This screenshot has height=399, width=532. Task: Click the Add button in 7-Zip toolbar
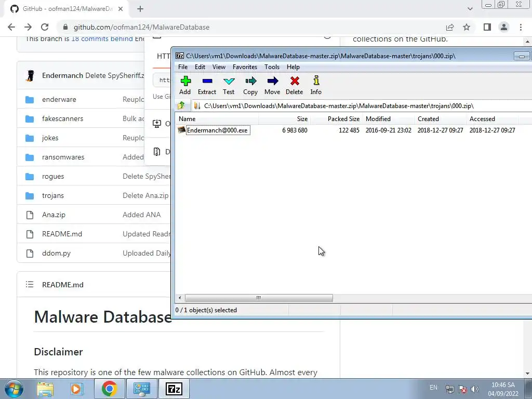(x=185, y=85)
